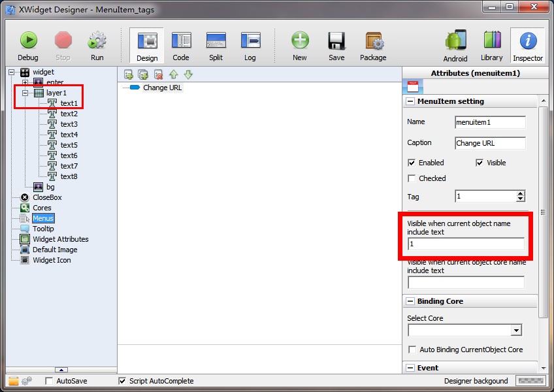Image resolution: width=554 pixels, height=392 pixels.
Task: Click the Designer background swatch
Action: (530, 381)
